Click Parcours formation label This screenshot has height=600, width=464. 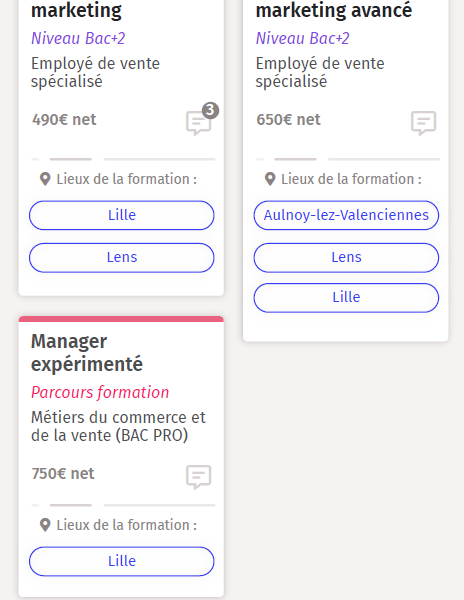(x=100, y=393)
